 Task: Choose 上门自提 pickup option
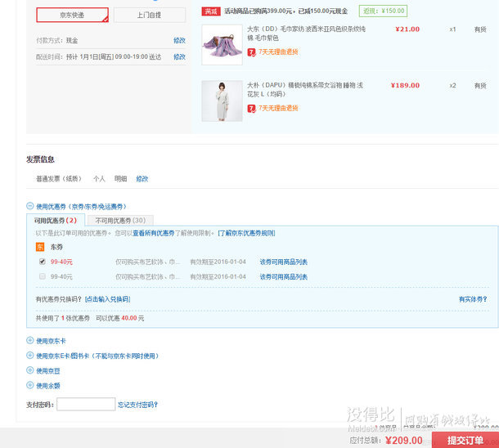pyautogui.click(x=149, y=15)
